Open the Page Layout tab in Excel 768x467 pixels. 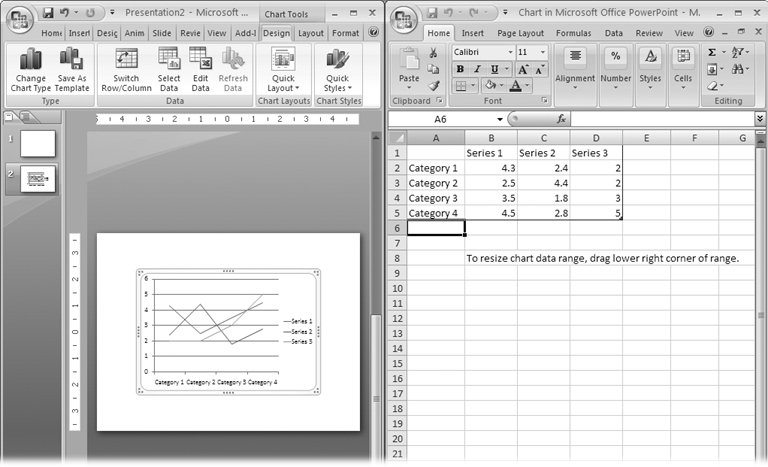tap(520, 33)
